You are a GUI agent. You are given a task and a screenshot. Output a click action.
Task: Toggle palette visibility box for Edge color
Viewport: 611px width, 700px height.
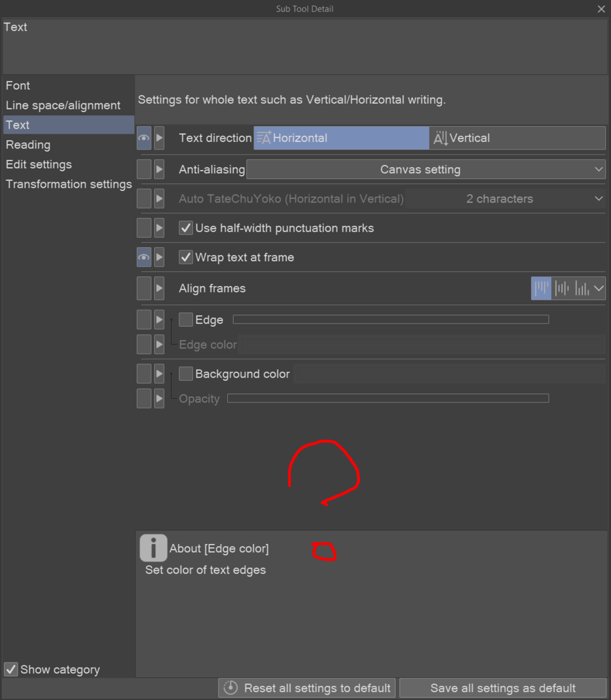tap(144, 345)
